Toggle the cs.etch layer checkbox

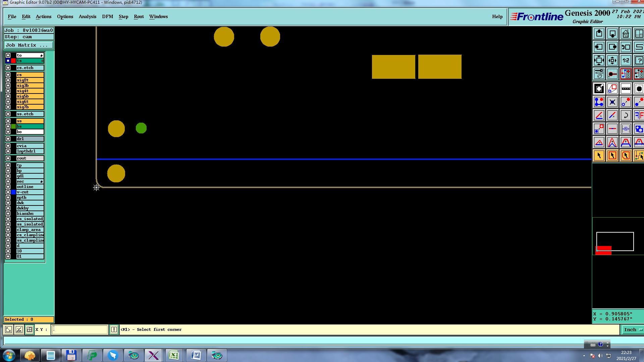pyautogui.click(x=8, y=68)
